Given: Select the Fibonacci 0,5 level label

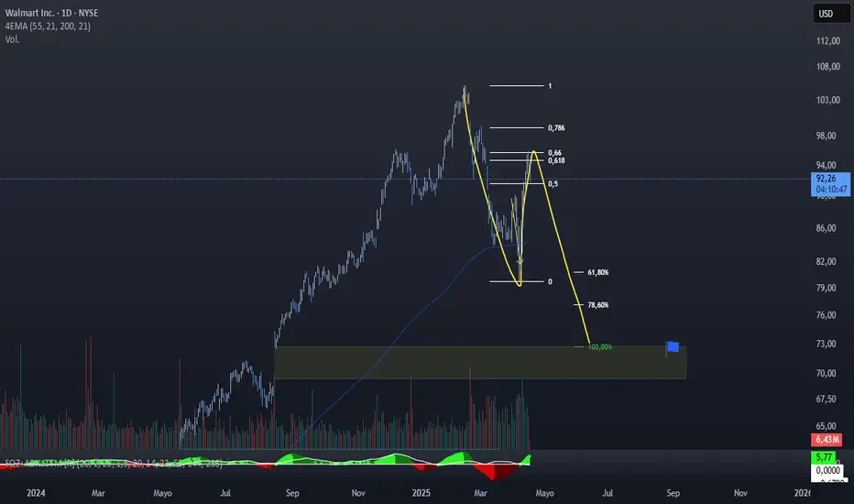Looking at the screenshot, I should tap(553, 184).
